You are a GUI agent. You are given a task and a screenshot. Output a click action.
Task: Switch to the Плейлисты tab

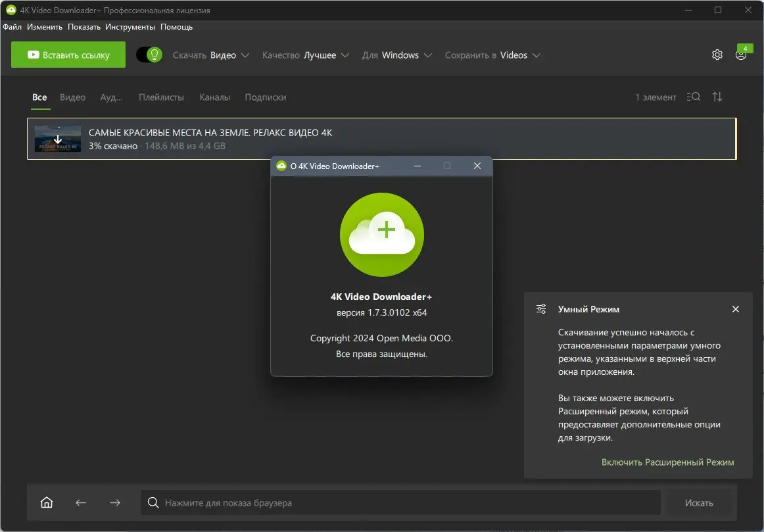(x=161, y=97)
